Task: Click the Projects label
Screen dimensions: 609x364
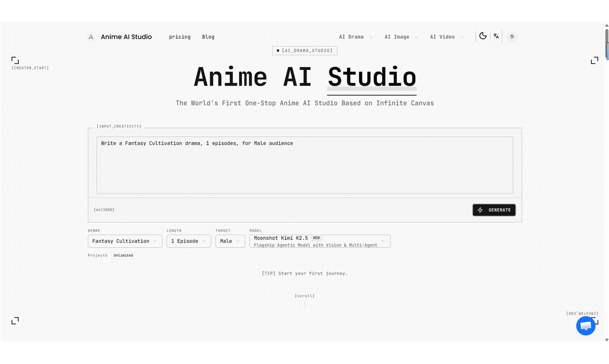Action: [97, 255]
